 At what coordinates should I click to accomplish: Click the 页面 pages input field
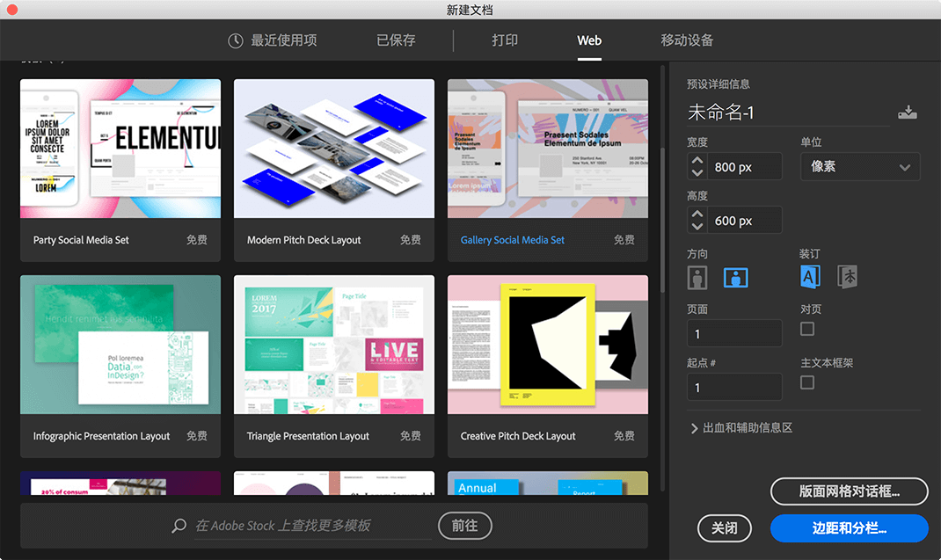(734, 334)
